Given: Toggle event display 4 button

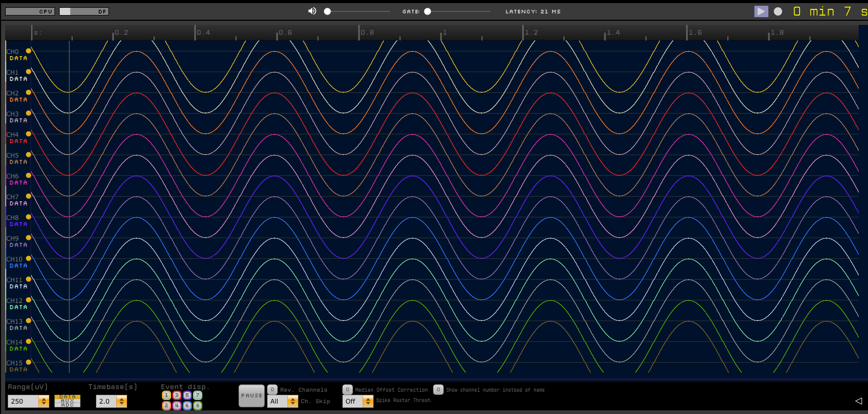Looking at the screenshot, I should (177, 406).
